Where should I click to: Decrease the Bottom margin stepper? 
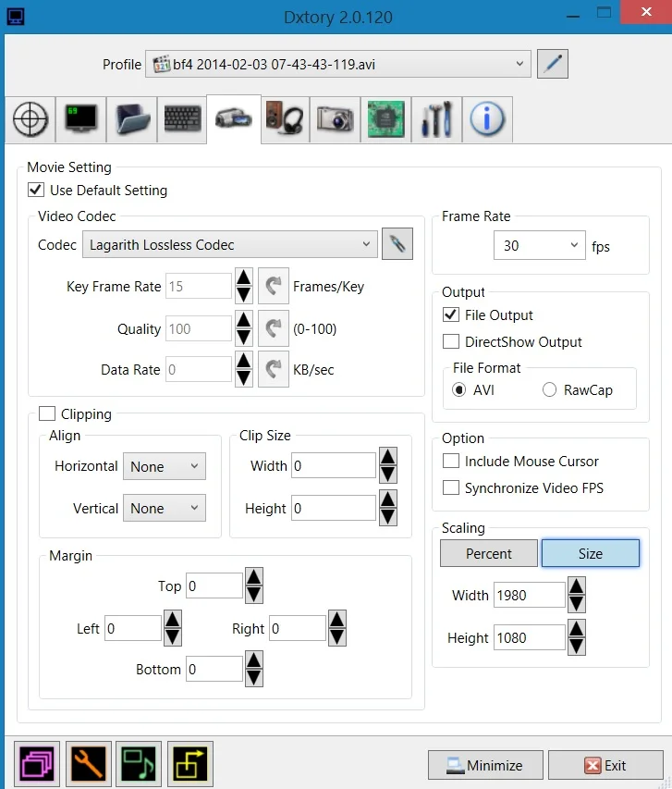(x=254, y=678)
